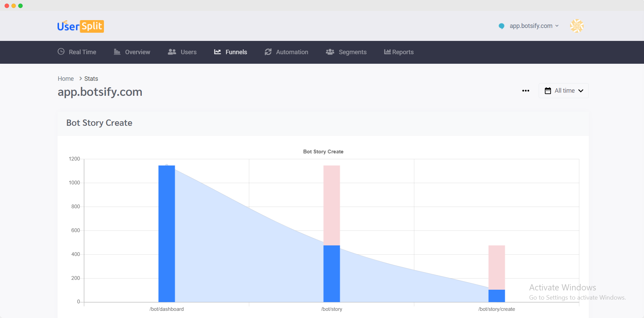
Task: Click the calendar icon in All time
Action: tap(548, 91)
